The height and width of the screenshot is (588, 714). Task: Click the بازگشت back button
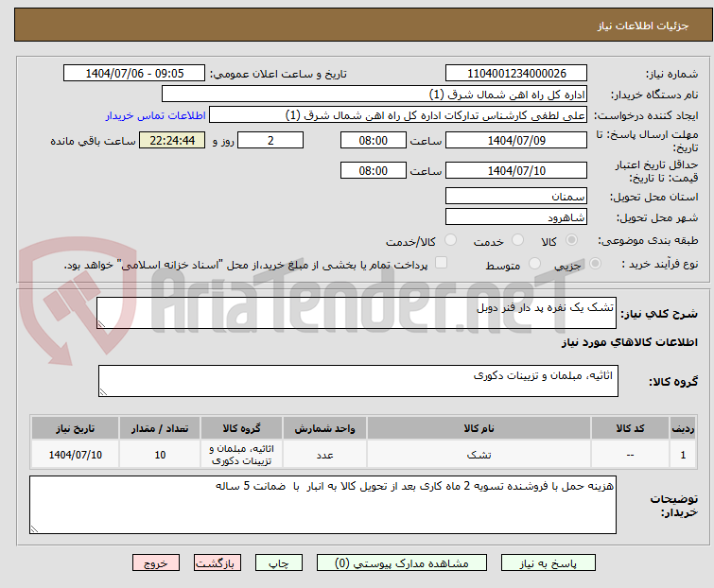pos(218,563)
